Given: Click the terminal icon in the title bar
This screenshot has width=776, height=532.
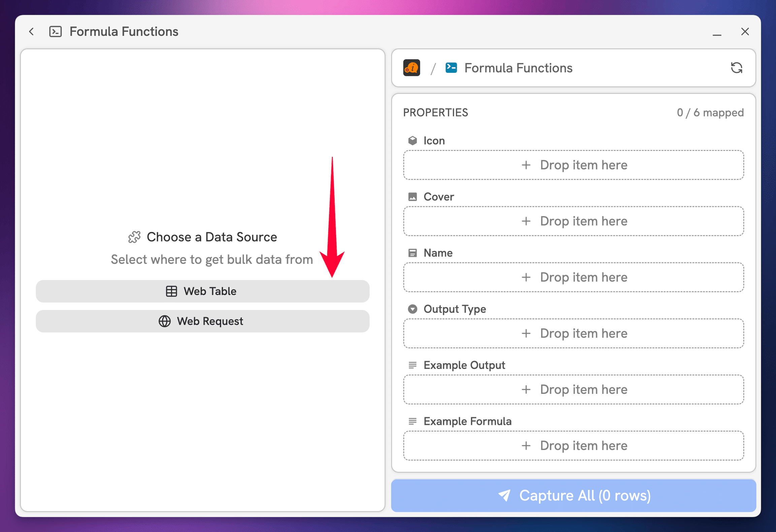Looking at the screenshot, I should click(56, 32).
